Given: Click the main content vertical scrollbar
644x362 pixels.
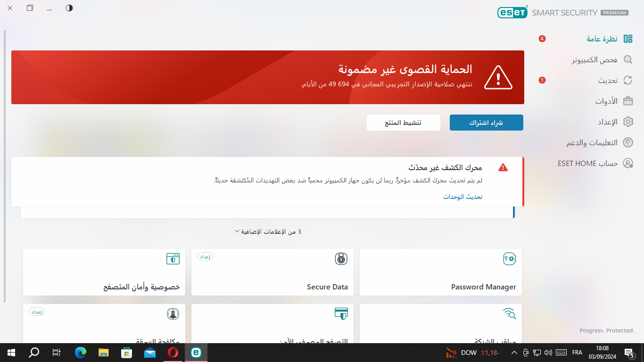Looking at the screenshot, I should click(5, 166).
